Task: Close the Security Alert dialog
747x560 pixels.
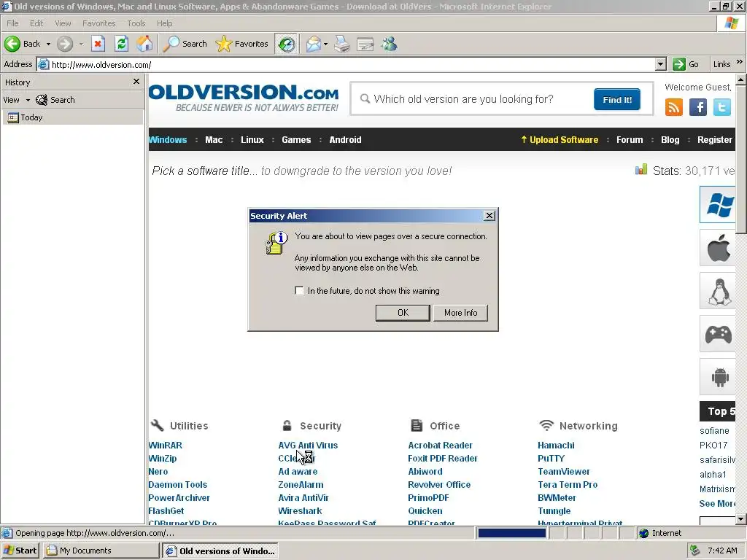Action: [489, 216]
